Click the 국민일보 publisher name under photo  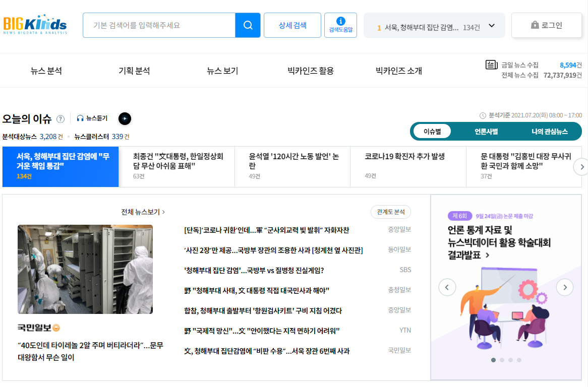[34, 328]
